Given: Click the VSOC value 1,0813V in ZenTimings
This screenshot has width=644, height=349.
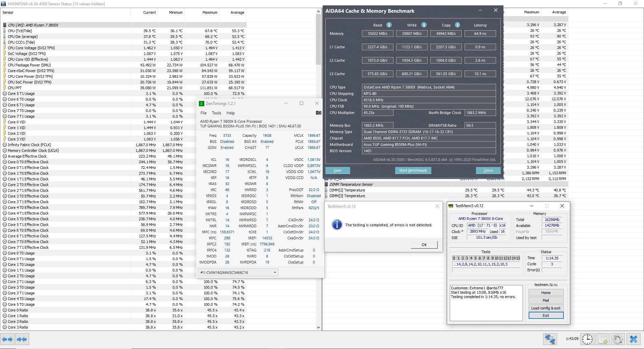Looking at the screenshot, I should pos(314,160).
